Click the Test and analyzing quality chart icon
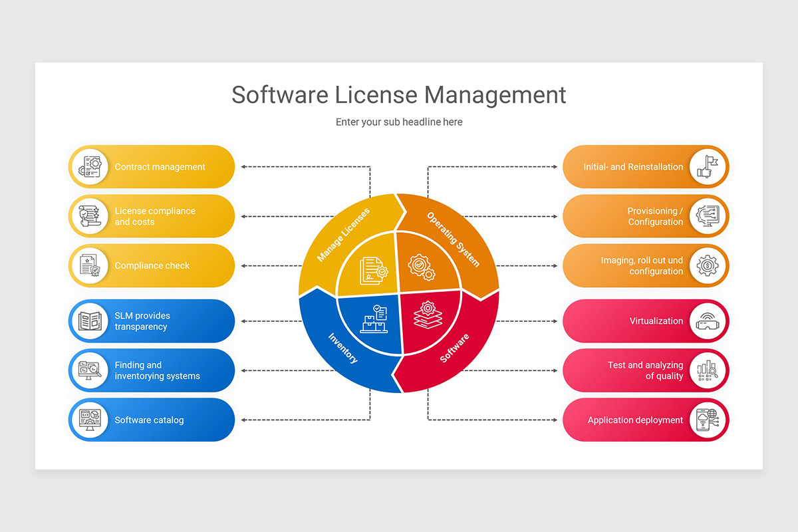This screenshot has width=798, height=532. pos(708,370)
